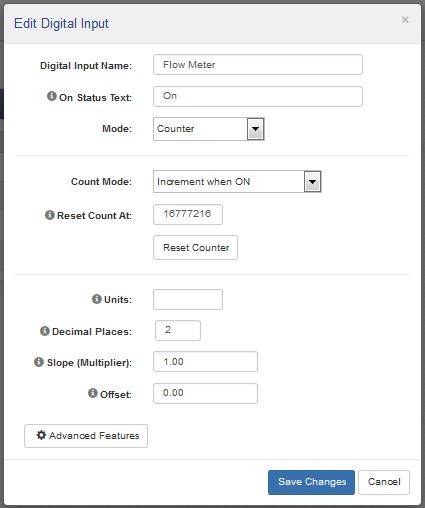Click the Count Mode label
This screenshot has height=508, width=425.
(101, 182)
